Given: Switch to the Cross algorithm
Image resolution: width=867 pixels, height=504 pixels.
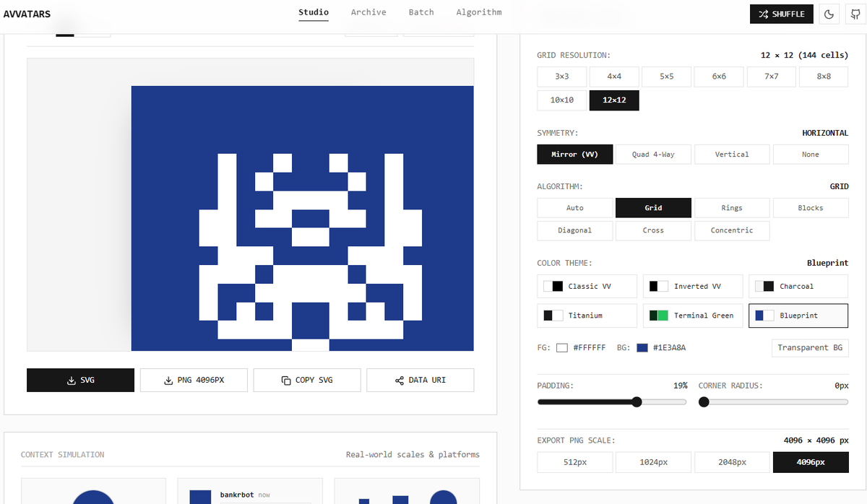Looking at the screenshot, I should pos(654,231).
